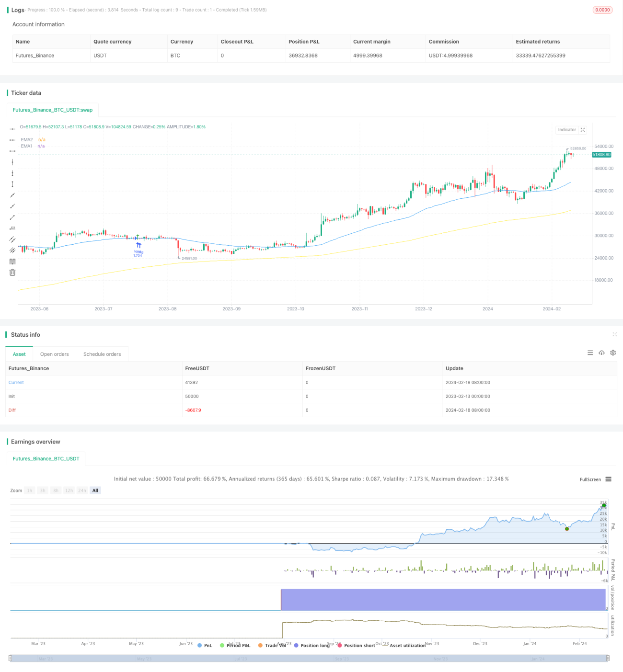Open the earnings chart hamburger menu
The image size is (623, 672).
608,479
